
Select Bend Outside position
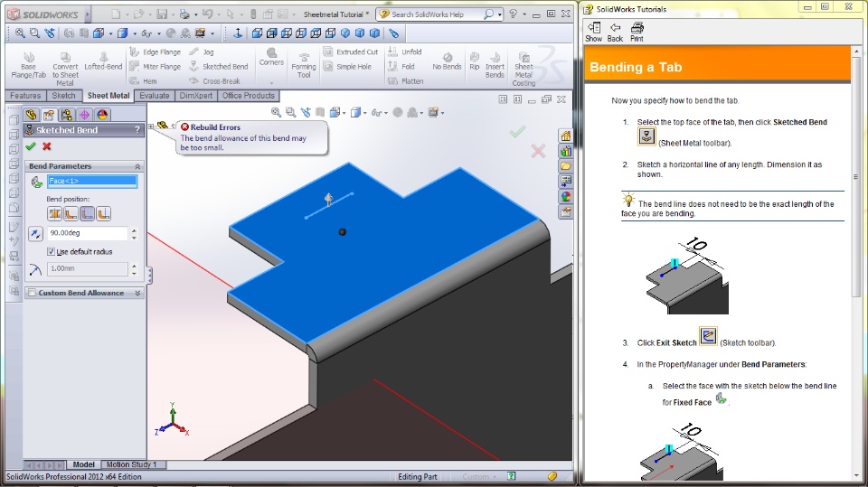(103, 213)
